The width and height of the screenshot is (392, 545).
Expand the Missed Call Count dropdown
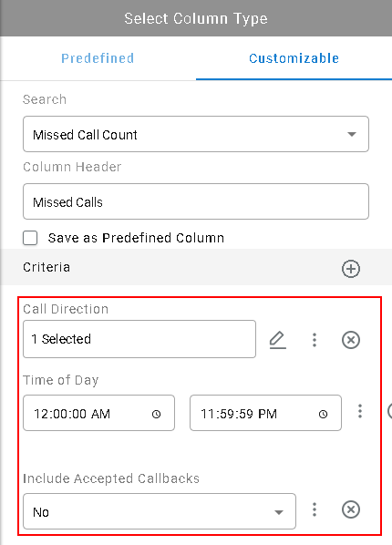[x=196, y=134]
